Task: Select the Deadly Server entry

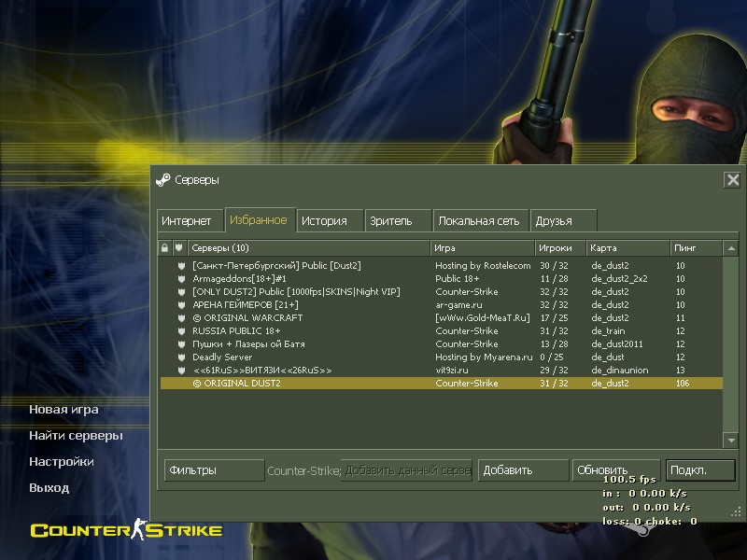Action: tap(222, 357)
